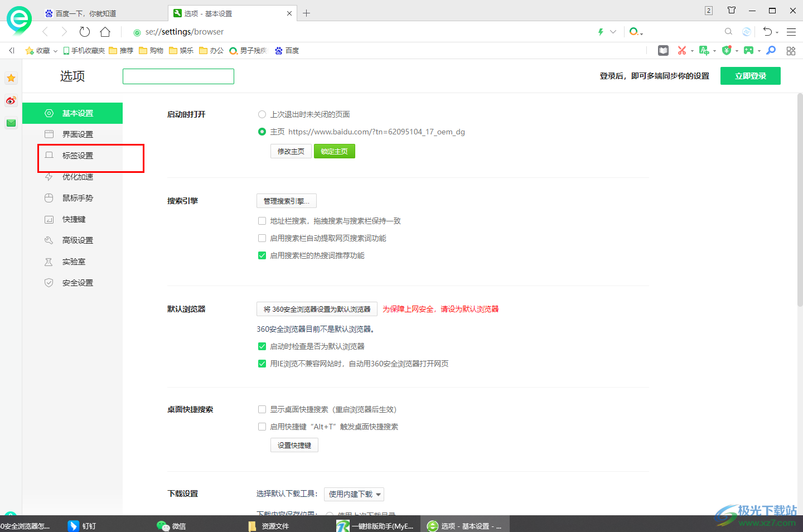Click the sidebar favorites star icon
This screenshot has height=532, width=803.
tap(11, 78)
